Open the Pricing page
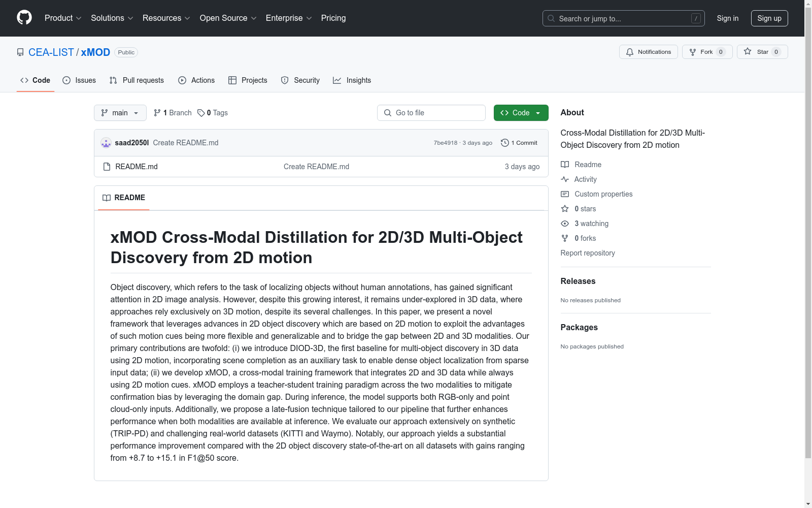 [333, 18]
